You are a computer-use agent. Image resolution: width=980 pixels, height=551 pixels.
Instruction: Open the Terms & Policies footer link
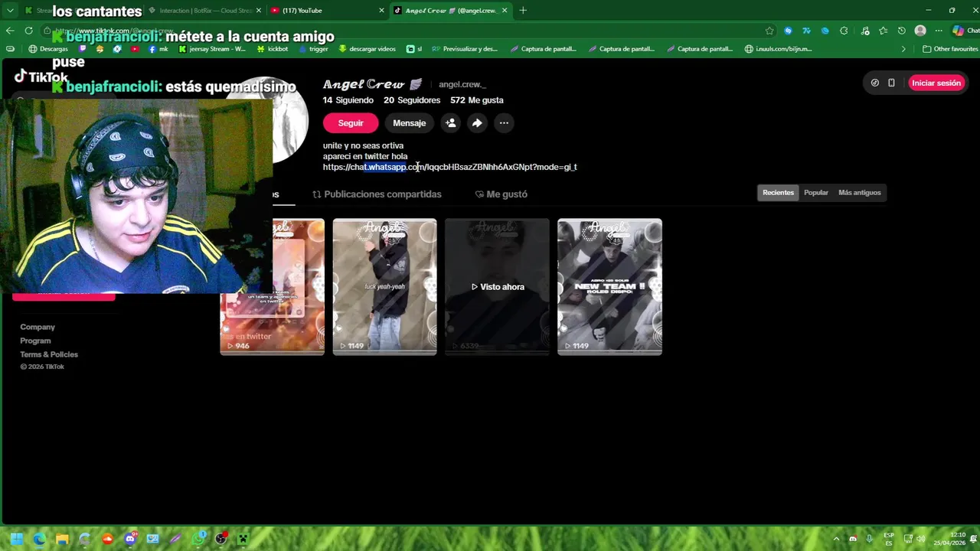point(49,354)
